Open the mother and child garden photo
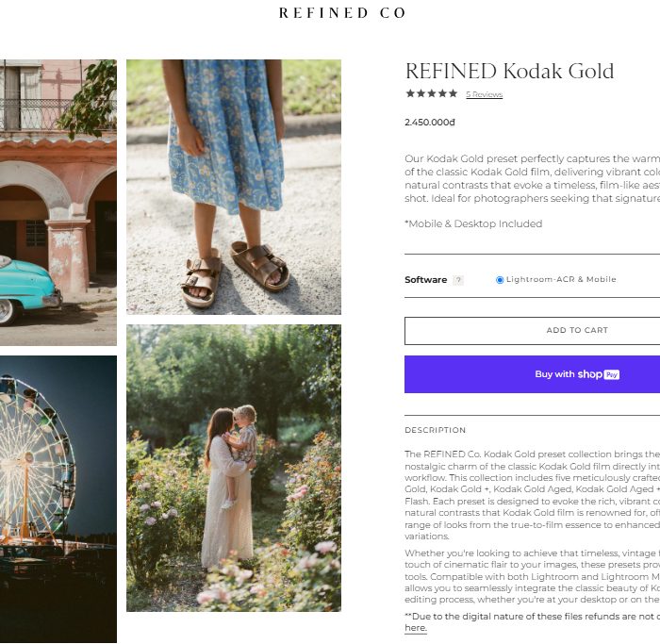 click(234, 468)
